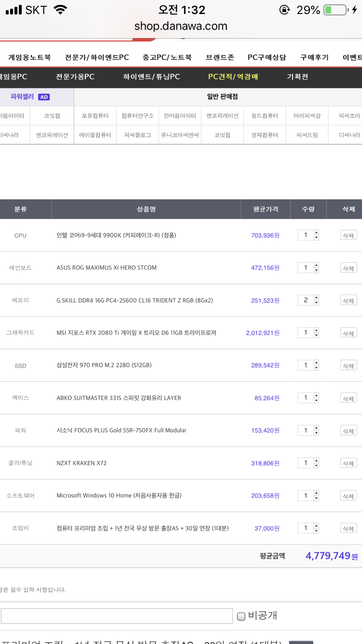Decrease 쿨러/튜닝 quantity with down arrow
Image resolution: width=362 pixels, height=644 pixels.
(x=316, y=466)
